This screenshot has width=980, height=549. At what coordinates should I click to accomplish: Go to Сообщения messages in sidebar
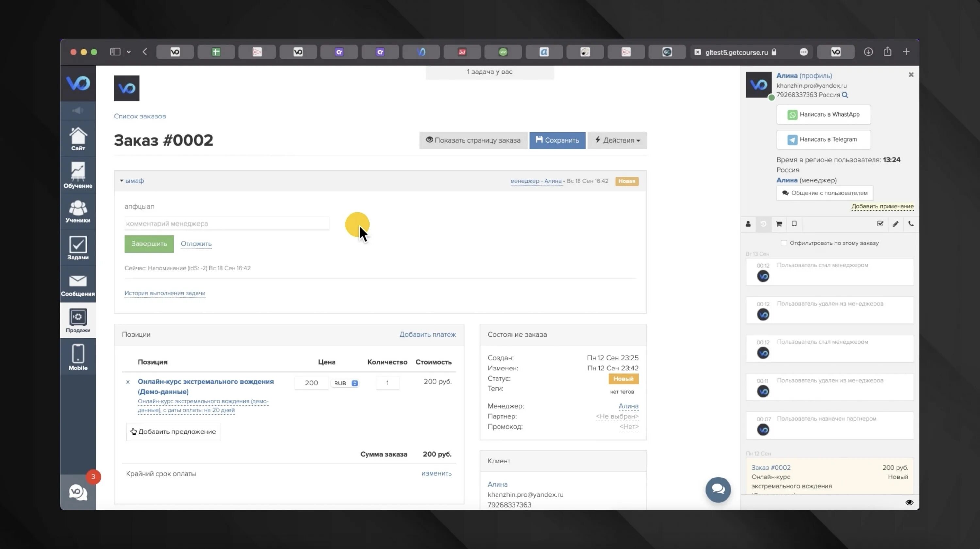click(x=78, y=285)
